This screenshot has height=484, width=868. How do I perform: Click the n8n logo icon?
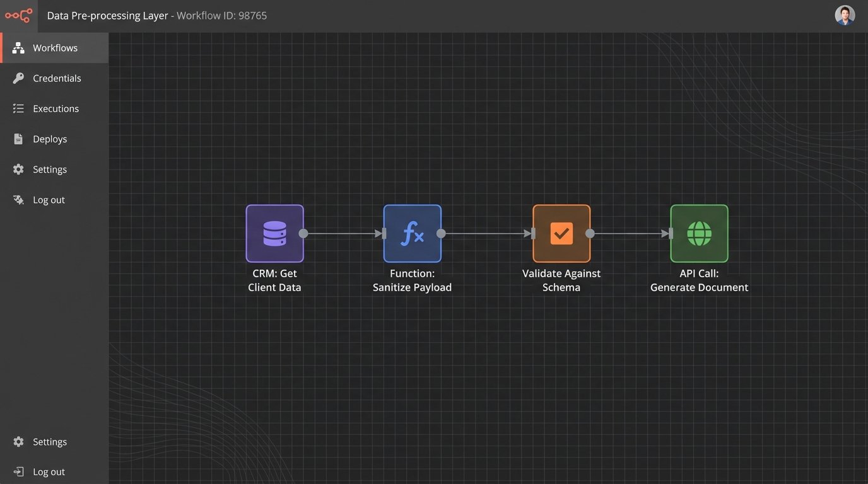pos(18,16)
